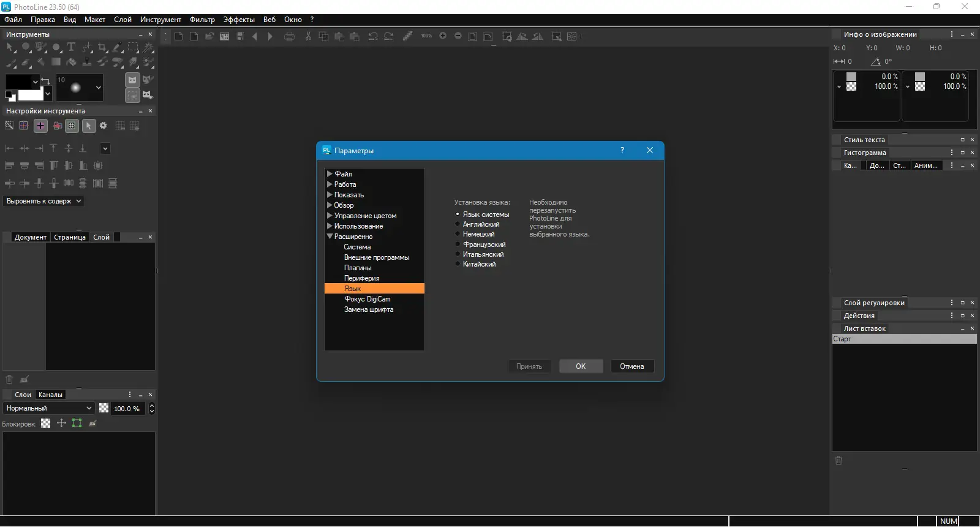Click the Open folder toolbar icon
This screenshot has height=527, width=980.
pos(209,37)
